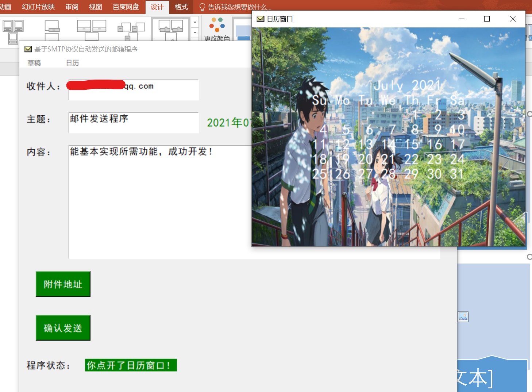
Task: Switch to the 视图 ribbon tab
Action: [x=95, y=7]
